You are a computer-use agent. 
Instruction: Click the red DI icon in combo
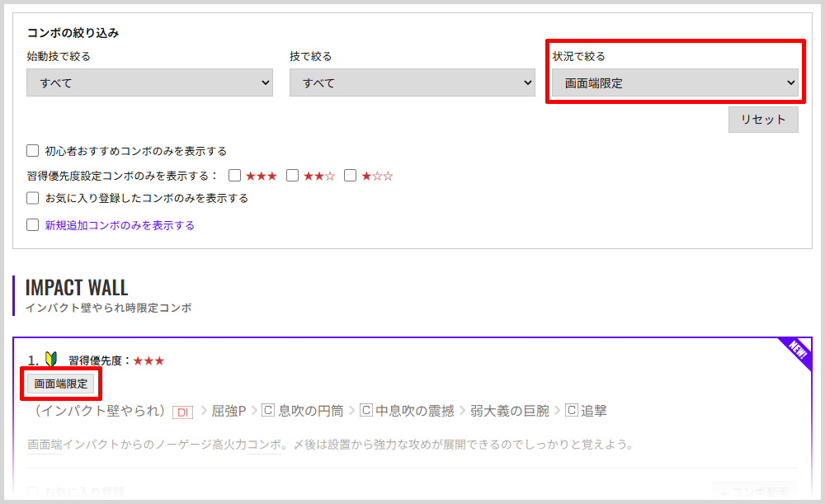coord(182,412)
